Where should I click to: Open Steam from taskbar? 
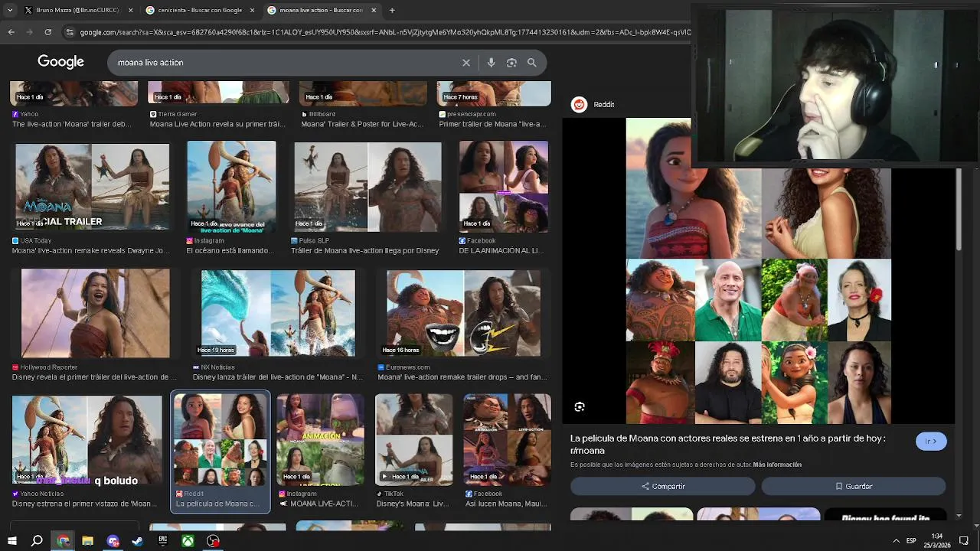(138, 541)
